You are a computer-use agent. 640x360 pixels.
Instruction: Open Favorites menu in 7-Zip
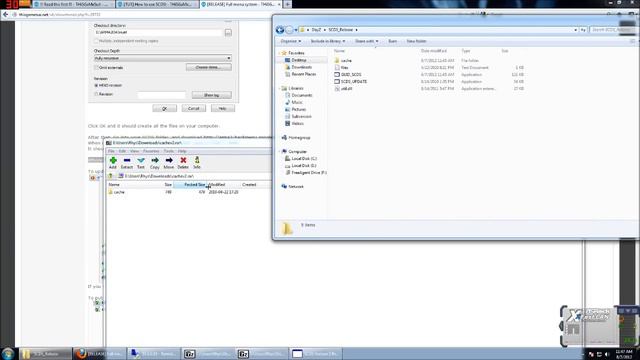151,151
